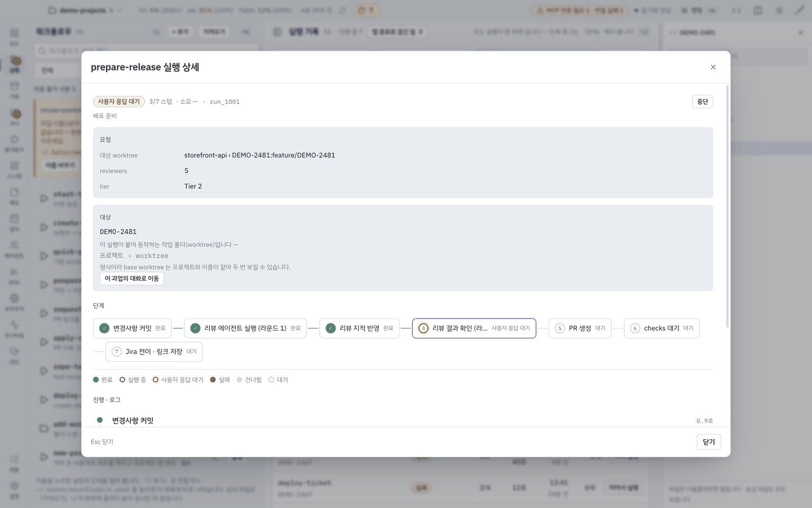Open 이 과업의 대화로 이동 link button

pyautogui.click(x=132, y=278)
